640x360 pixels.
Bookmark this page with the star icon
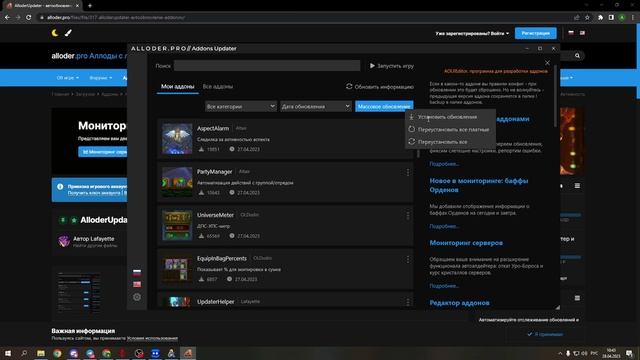coord(587,18)
